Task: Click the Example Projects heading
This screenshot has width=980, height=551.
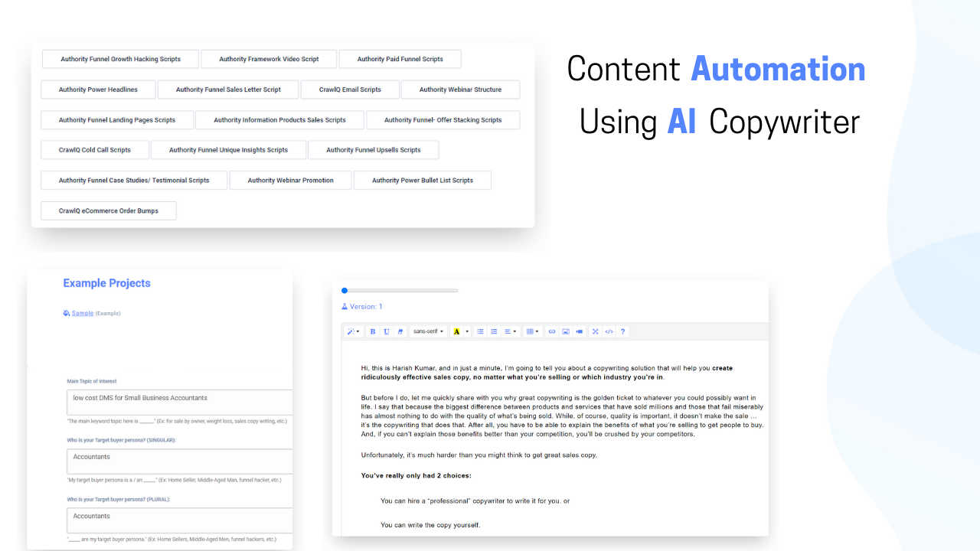Action: [x=106, y=283]
